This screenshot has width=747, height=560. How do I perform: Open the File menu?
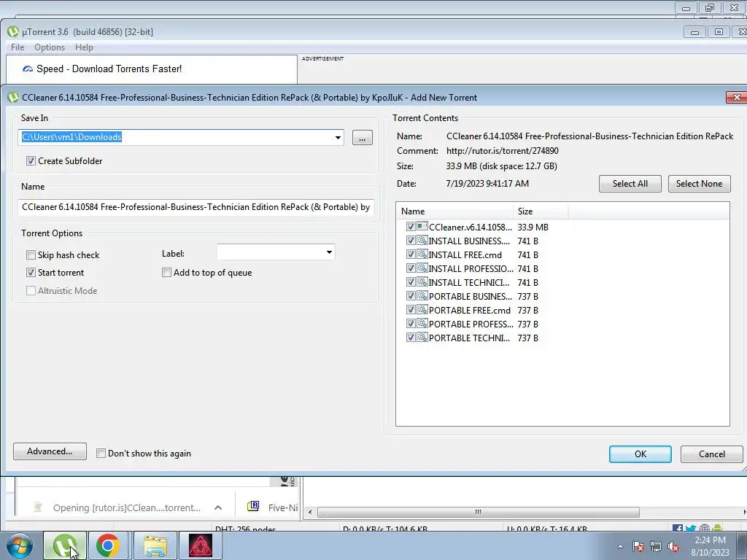tap(18, 47)
